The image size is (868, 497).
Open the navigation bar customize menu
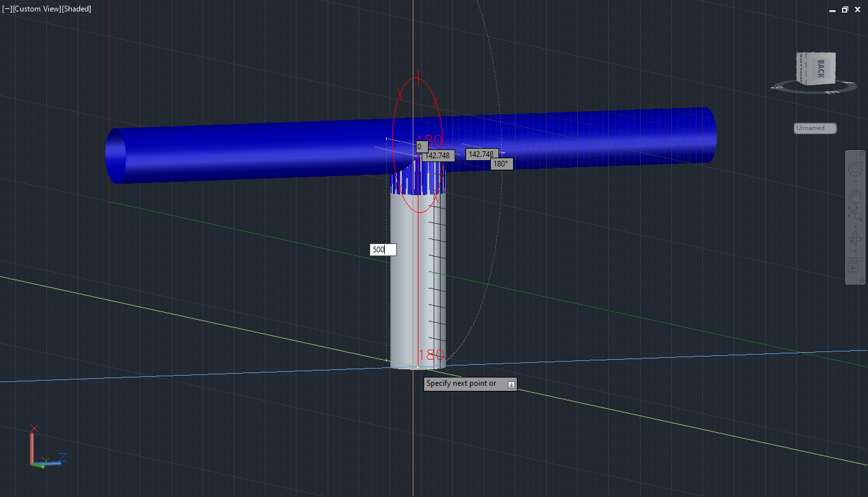coord(862,280)
